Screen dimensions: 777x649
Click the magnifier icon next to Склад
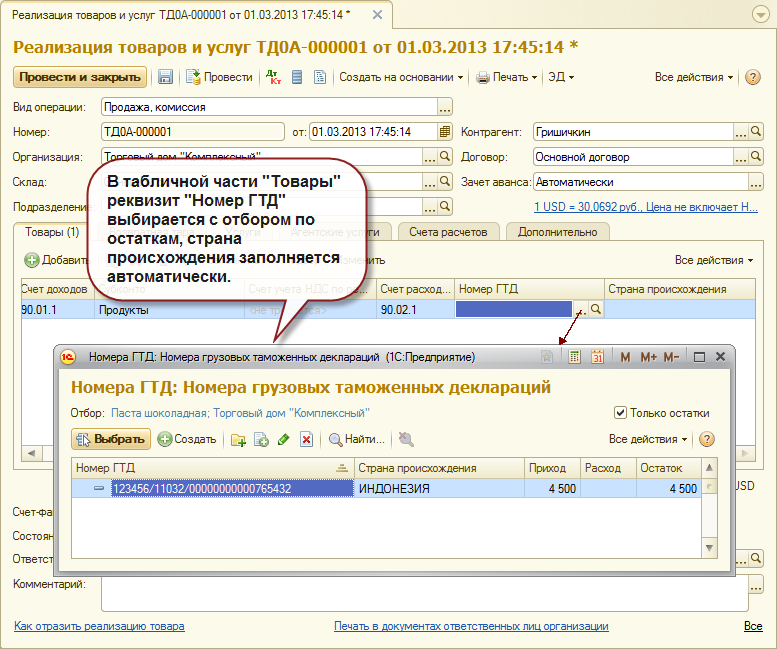[x=444, y=182]
